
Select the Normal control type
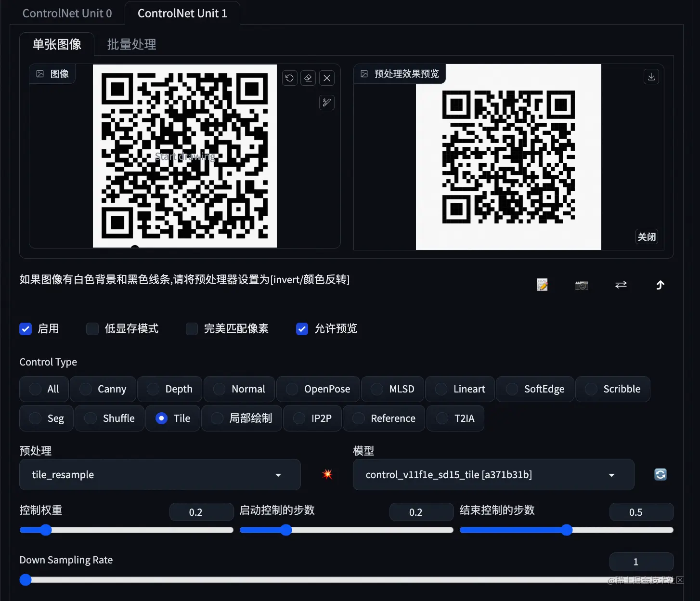point(239,389)
